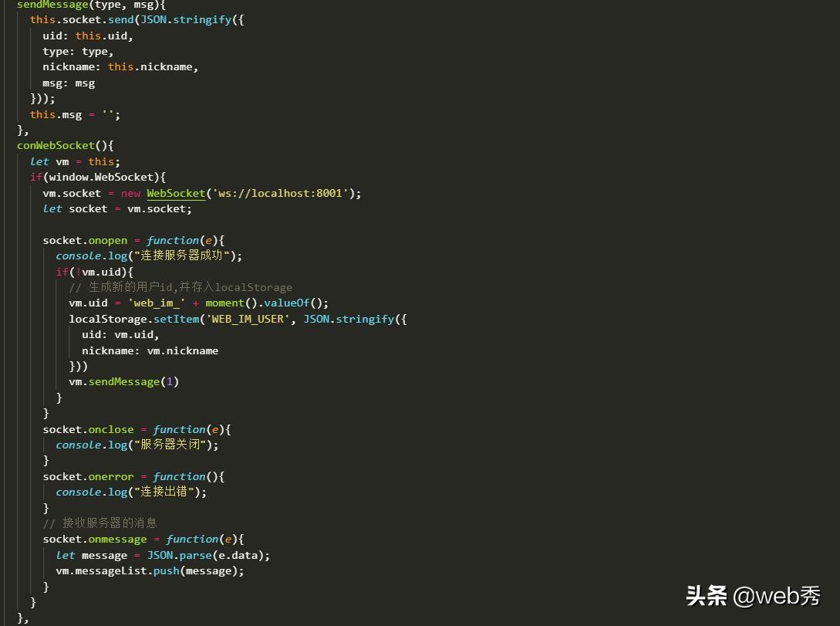This screenshot has width=840, height=626.
Task: Click the socket.onmessage handler line
Action: coord(93,539)
